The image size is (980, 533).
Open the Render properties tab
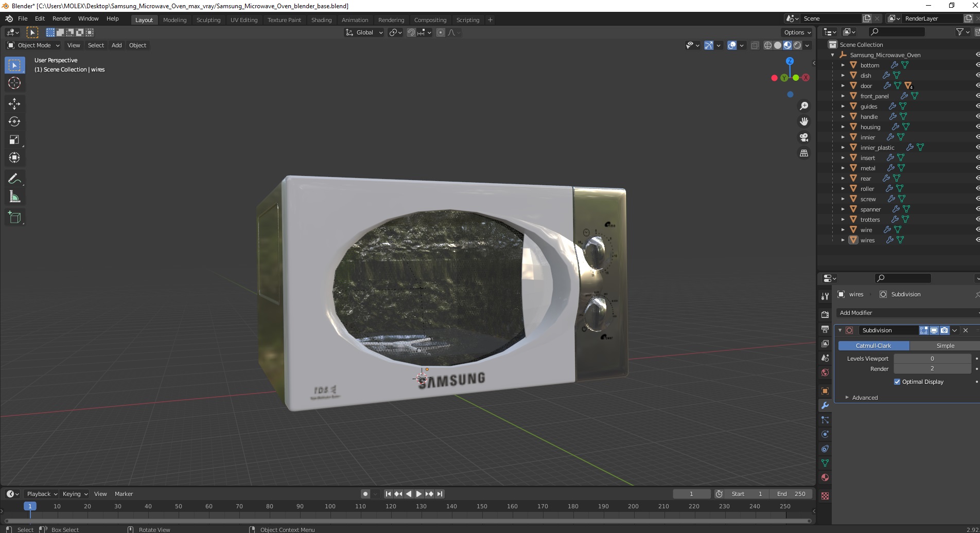click(825, 314)
